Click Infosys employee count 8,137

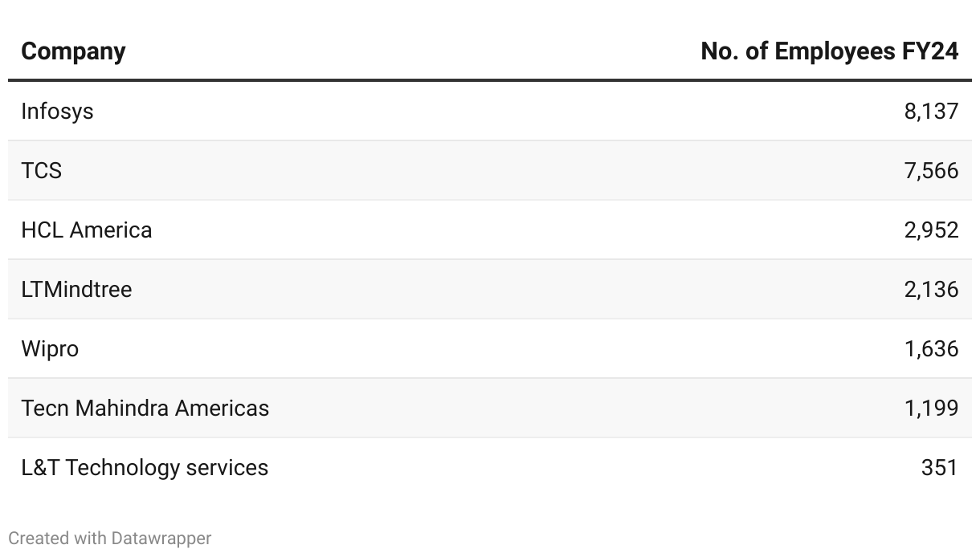(931, 111)
